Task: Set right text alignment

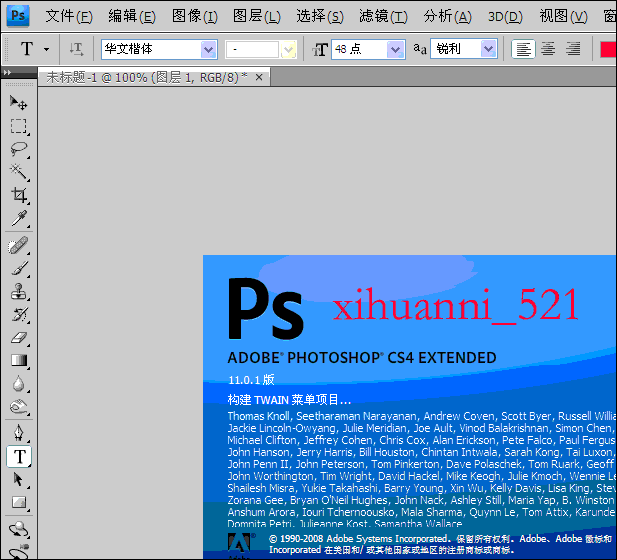Action: point(573,49)
